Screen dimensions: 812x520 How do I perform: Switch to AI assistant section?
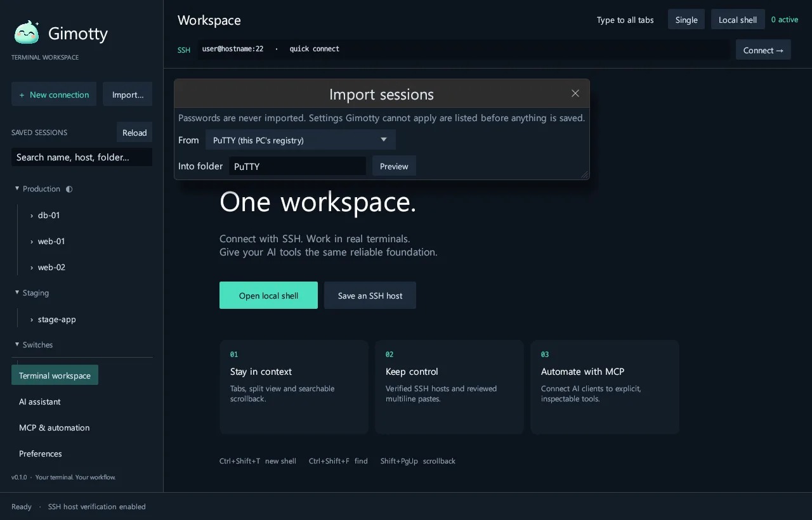[40, 401]
